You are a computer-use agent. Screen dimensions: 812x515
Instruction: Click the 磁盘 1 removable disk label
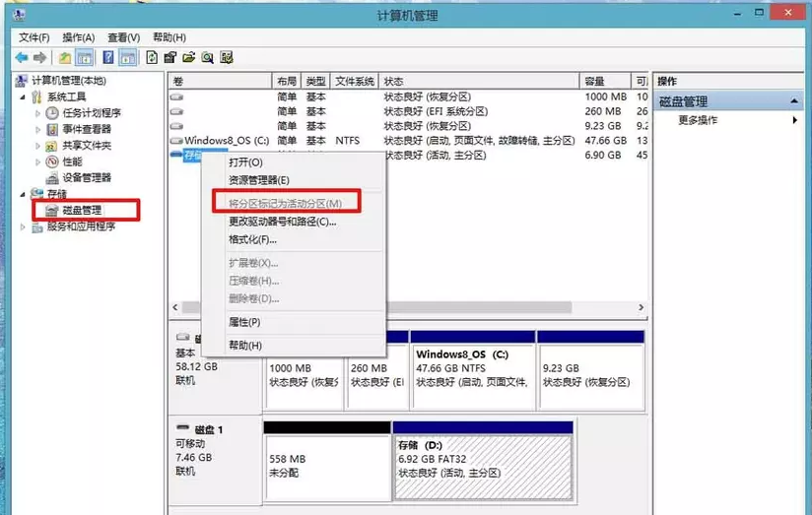[x=209, y=429]
